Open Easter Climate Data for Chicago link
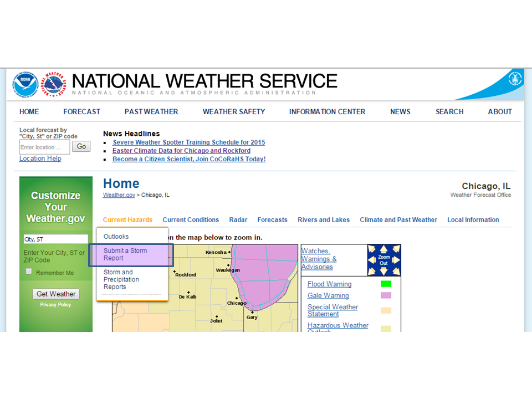Viewport: 532px width, 399px height. 182,151
